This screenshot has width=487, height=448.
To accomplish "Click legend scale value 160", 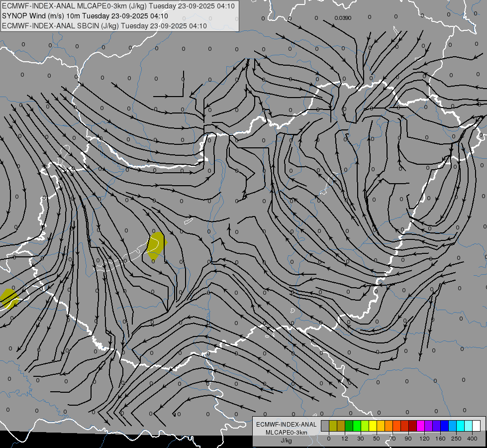I will coord(440,439).
